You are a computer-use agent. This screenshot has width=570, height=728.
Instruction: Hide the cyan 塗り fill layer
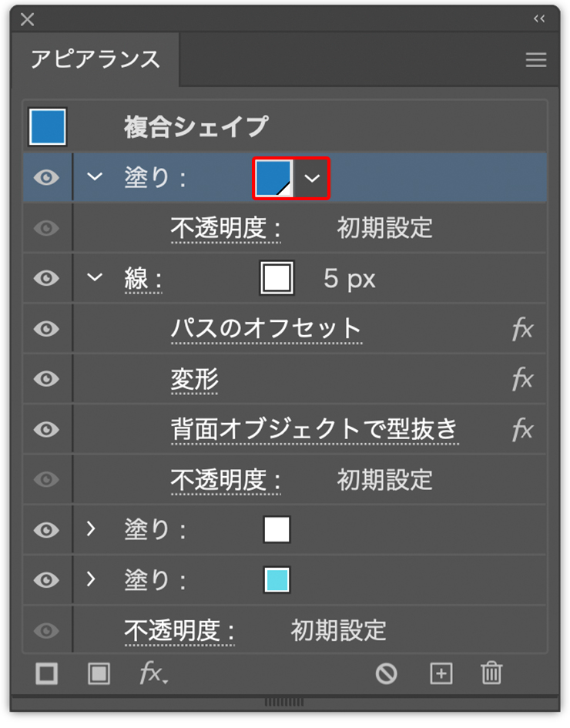click(x=47, y=579)
